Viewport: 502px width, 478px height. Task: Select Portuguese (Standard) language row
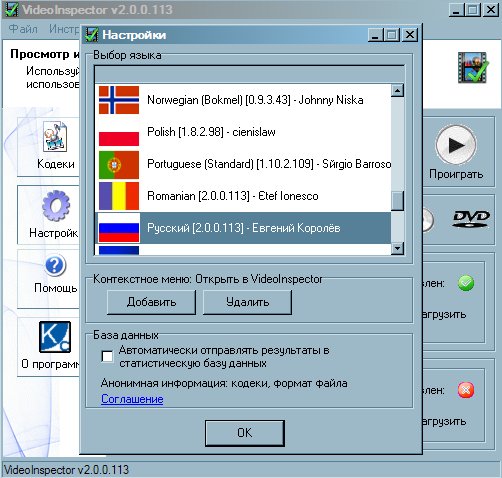tap(243, 164)
